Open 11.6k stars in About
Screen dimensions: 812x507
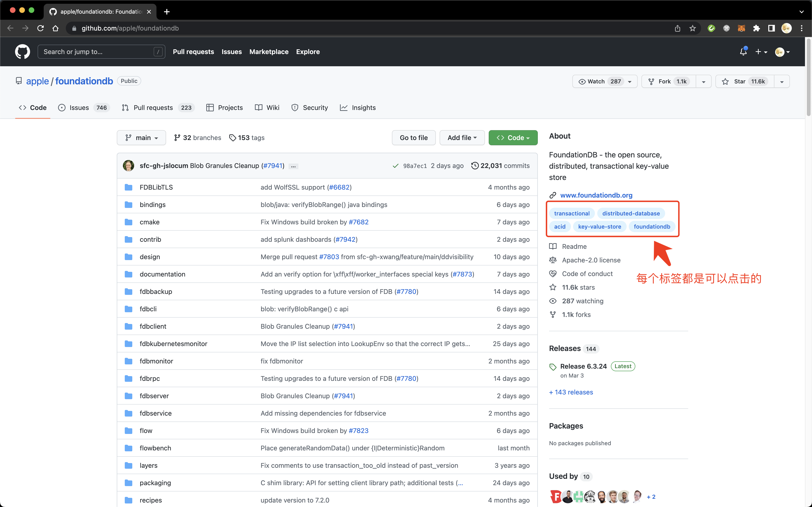coord(578,287)
